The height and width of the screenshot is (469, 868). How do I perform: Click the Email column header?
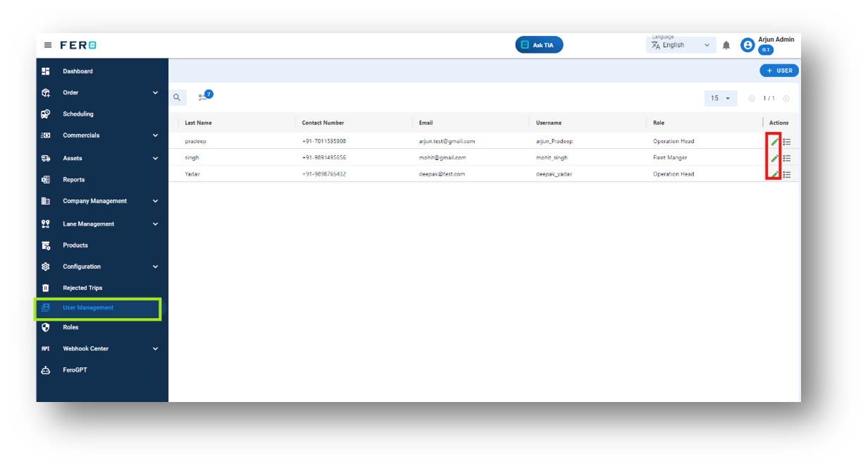tap(426, 123)
